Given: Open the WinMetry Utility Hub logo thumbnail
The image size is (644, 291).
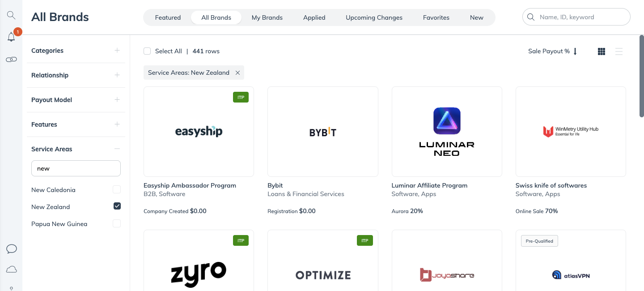Looking at the screenshot, I should 571,132.
